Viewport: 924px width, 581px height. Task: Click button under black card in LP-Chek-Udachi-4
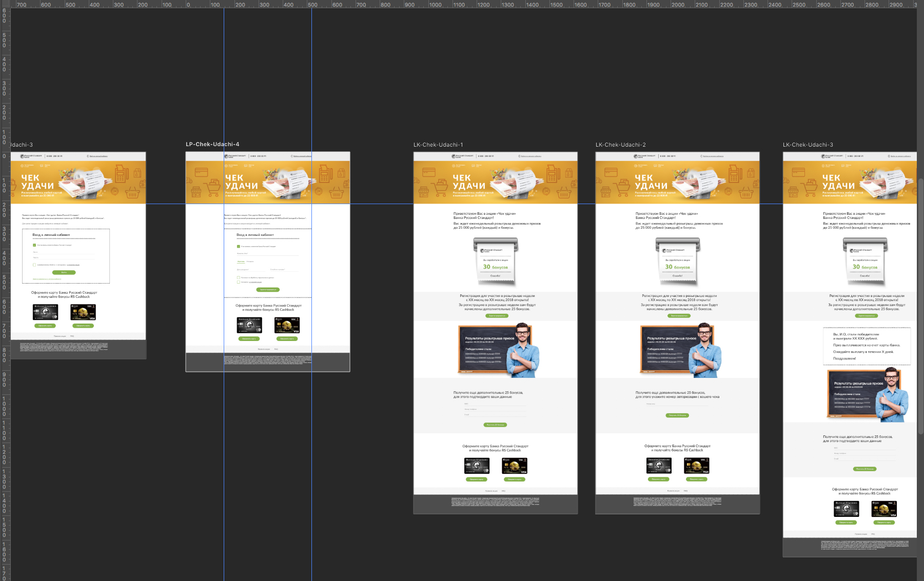(x=249, y=338)
